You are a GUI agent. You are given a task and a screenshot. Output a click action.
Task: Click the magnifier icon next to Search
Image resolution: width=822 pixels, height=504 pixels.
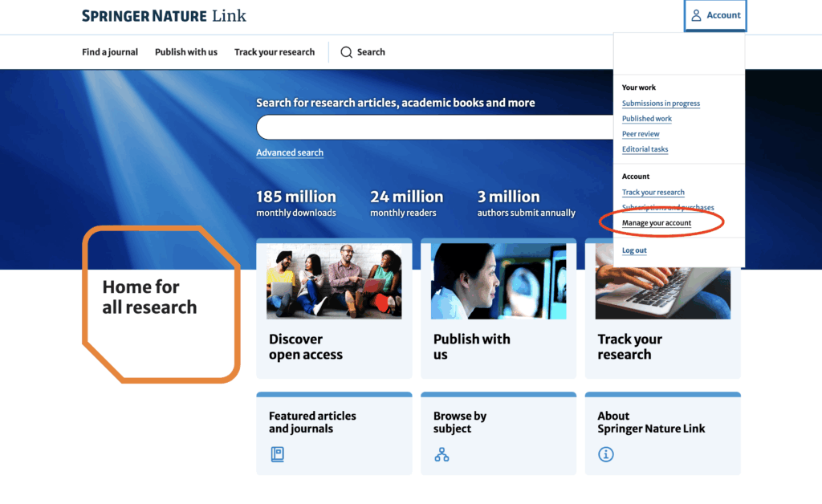pyautogui.click(x=346, y=52)
